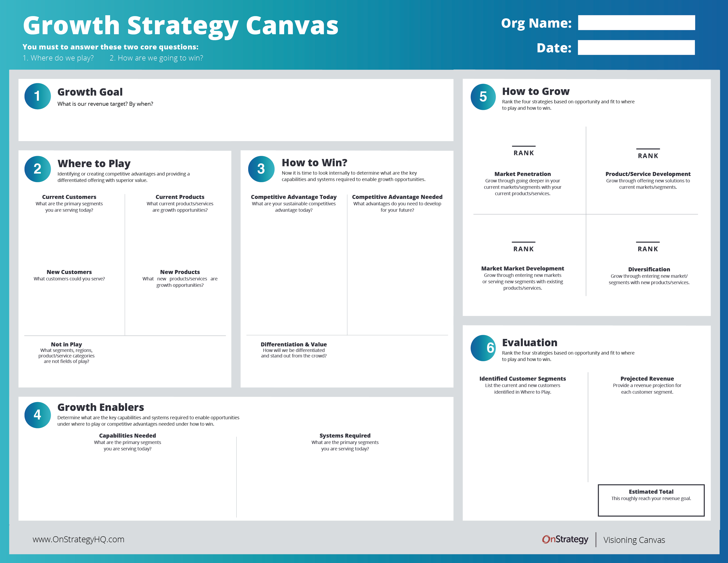Click RANK above Product/Service Development
The height and width of the screenshot is (563, 728).
(x=648, y=156)
